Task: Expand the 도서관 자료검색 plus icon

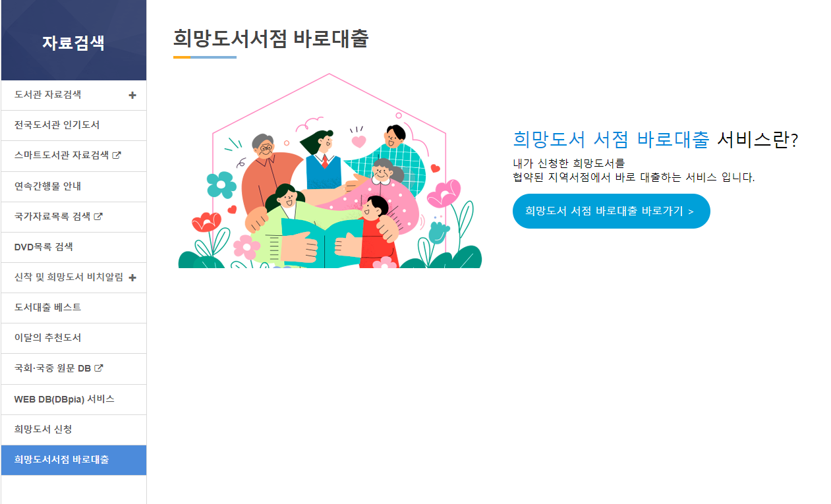Action: (x=132, y=96)
